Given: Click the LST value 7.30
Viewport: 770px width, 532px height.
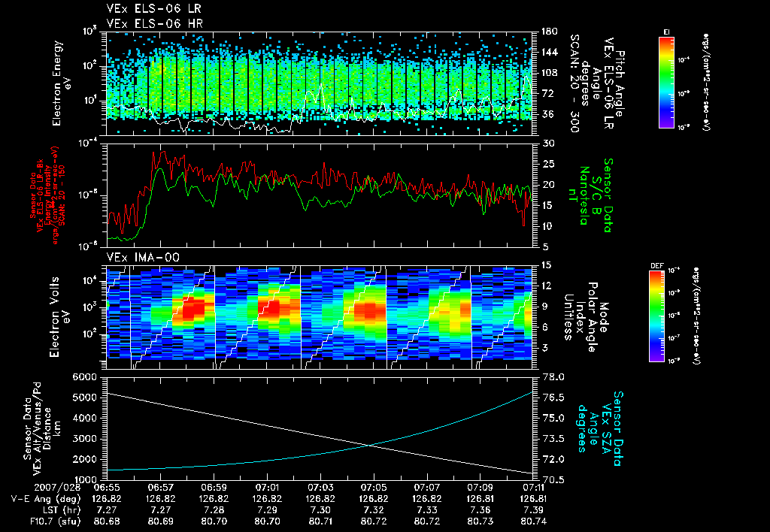Looking at the screenshot, I should [x=320, y=510].
